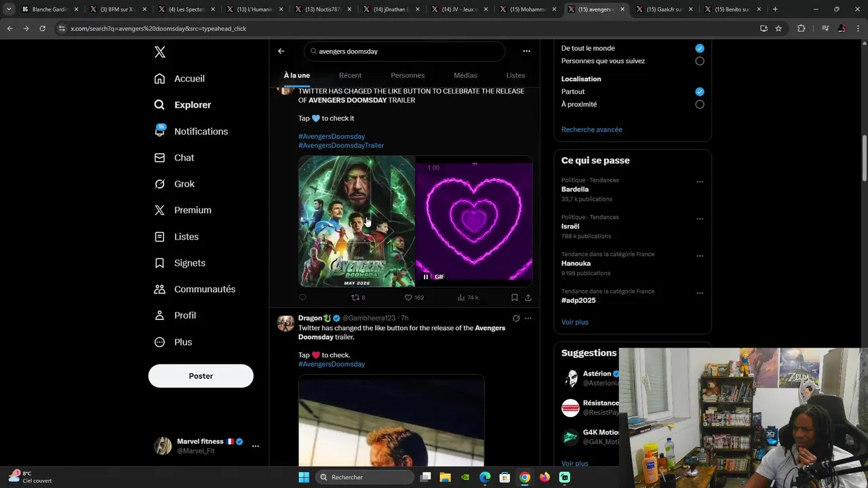Screen dimensions: 868x488
Task: Switch to the Récent tab
Action: click(350, 75)
